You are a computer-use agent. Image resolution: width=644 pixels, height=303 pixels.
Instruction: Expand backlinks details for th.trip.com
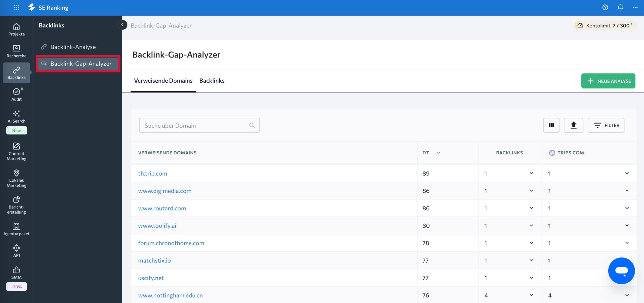[x=531, y=173]
